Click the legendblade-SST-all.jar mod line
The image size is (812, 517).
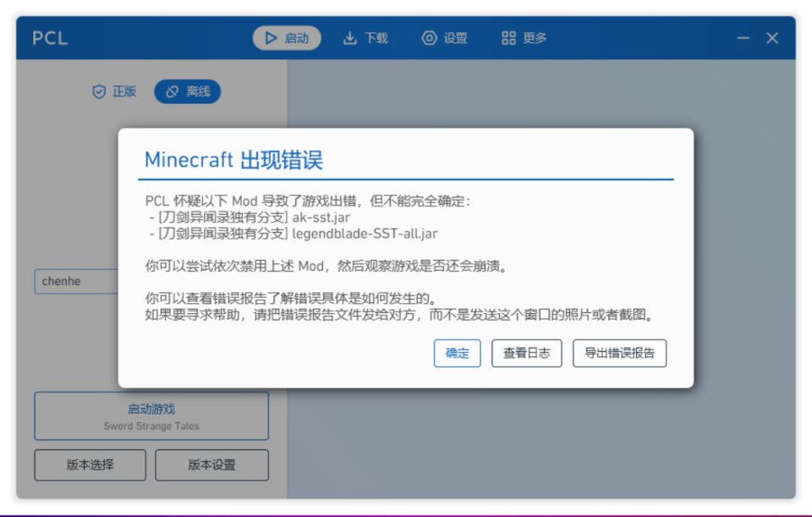pyautogui.click(x=294, y=234)
